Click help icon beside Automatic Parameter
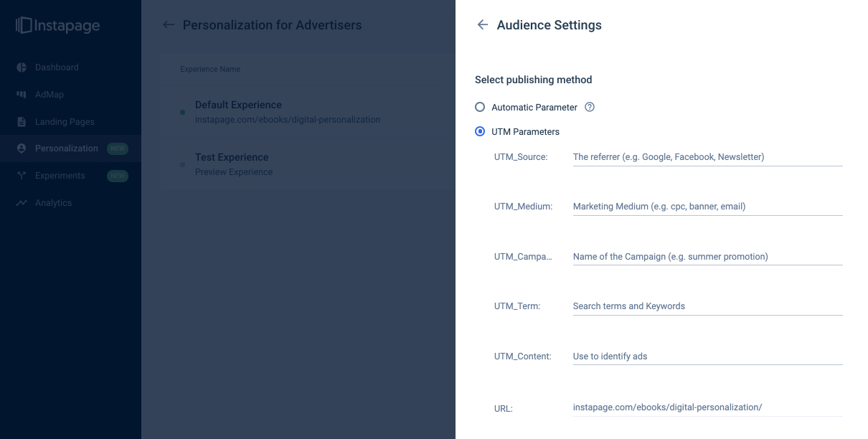 click(590, 108)
